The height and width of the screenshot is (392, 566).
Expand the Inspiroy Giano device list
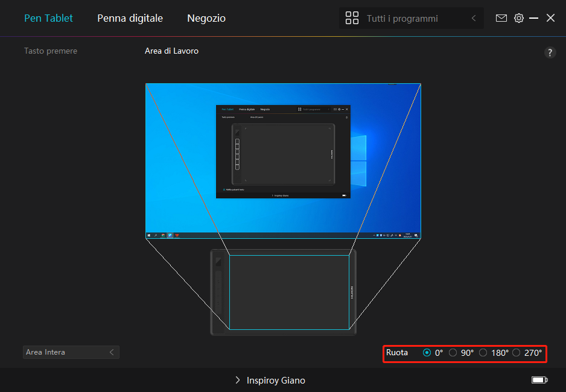pos(270,381)
